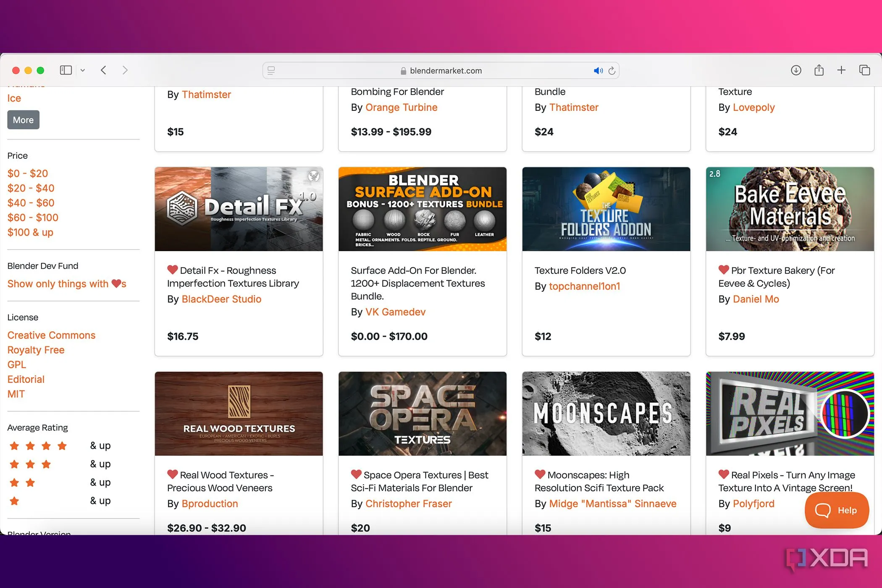Filter by Editorial license

tap(26, 379)
